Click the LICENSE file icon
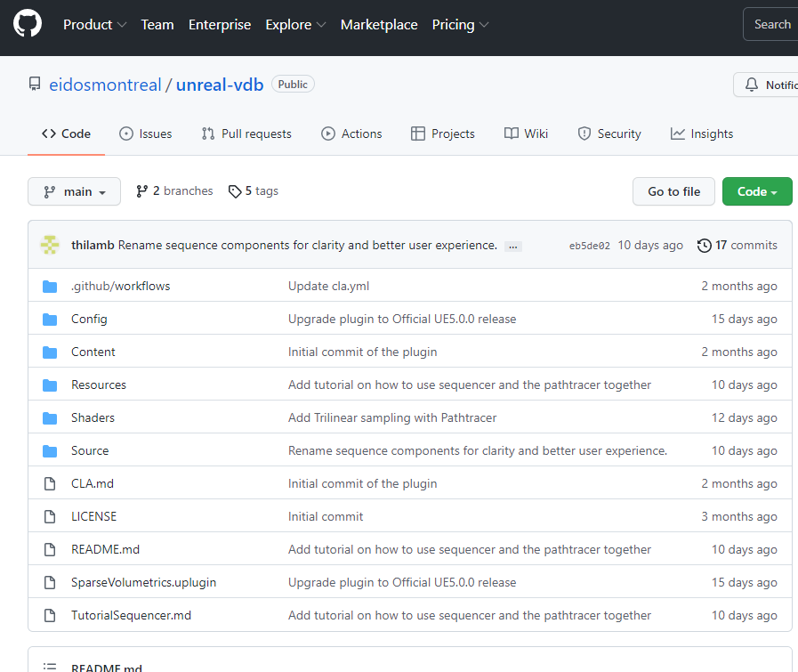 (x=50, y=517)
